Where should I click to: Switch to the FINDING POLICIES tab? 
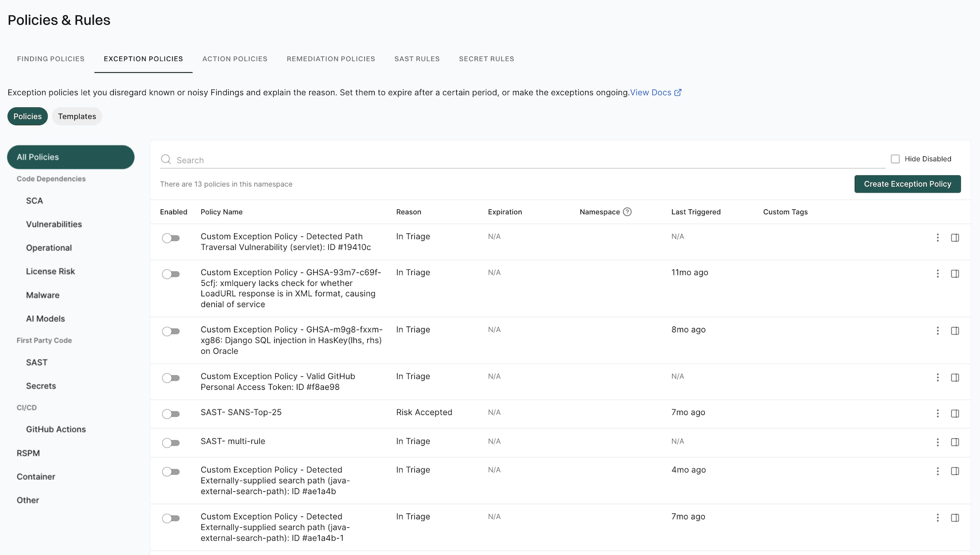[x=50, y=58]
